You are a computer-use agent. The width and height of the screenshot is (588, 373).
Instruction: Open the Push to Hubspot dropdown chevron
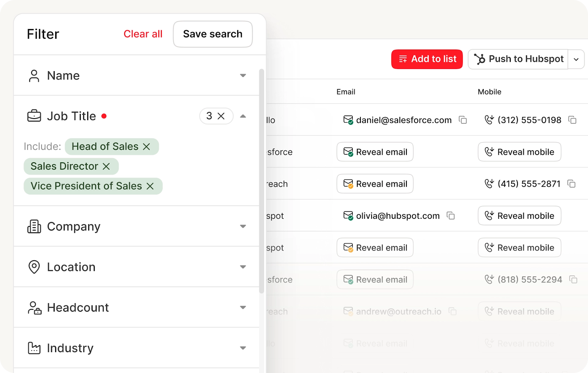[576, 59]
